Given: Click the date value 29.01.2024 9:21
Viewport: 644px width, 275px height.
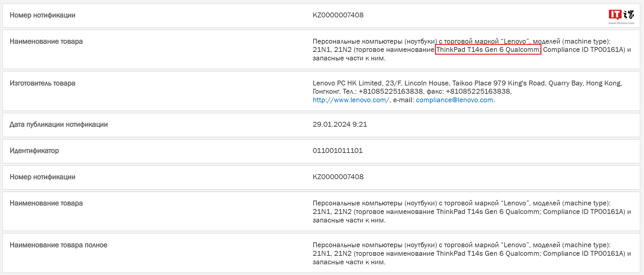Looking at the screenshot, I should 340,125.
